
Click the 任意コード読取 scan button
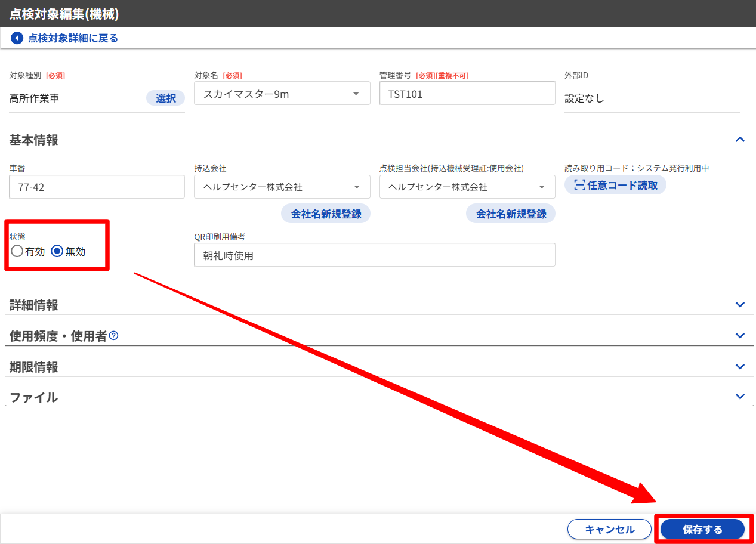(615, 186)
